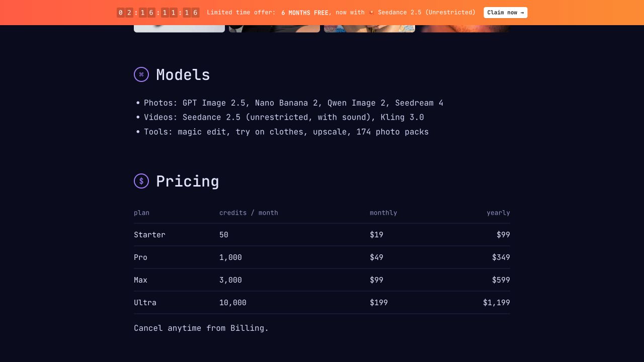This screenshot has width=644, height=362.
Task: Click the 1,000 credits cell
Action: click(x=230, y=257)
